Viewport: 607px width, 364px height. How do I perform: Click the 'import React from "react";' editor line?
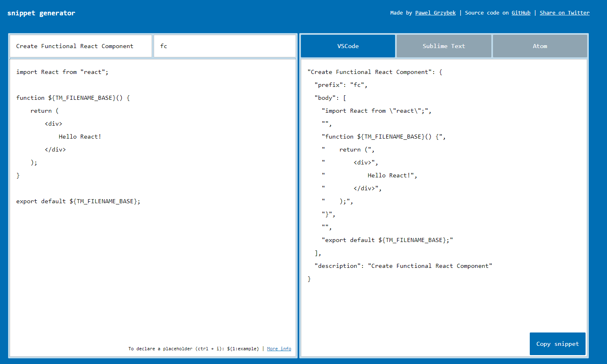[62, 72]
